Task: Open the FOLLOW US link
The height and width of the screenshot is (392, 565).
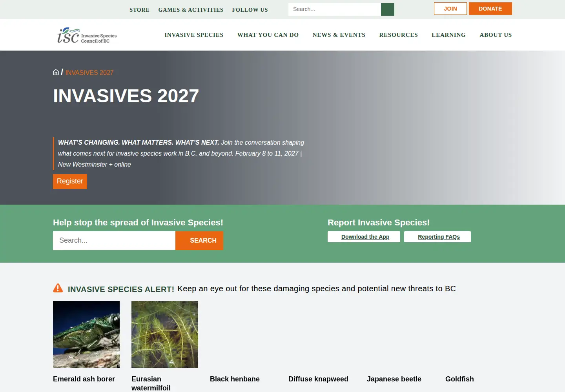Action: (250, 10)
